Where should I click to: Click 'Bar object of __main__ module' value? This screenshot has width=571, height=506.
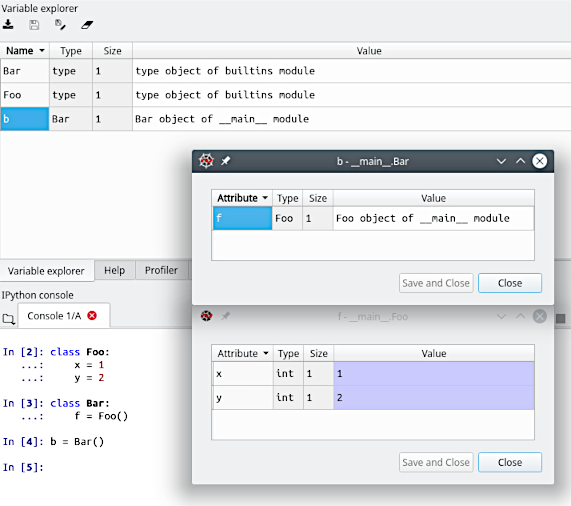coord(222,119)
